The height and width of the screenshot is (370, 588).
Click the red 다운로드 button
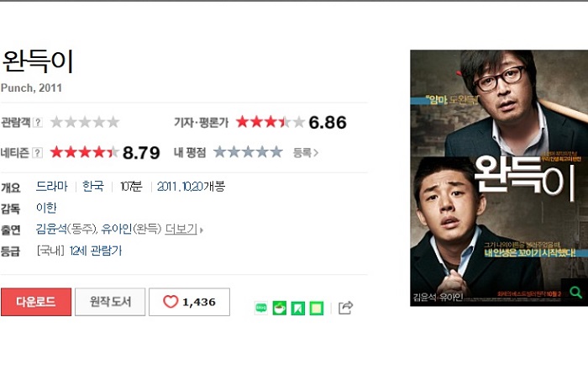click(x=36, y=302)
